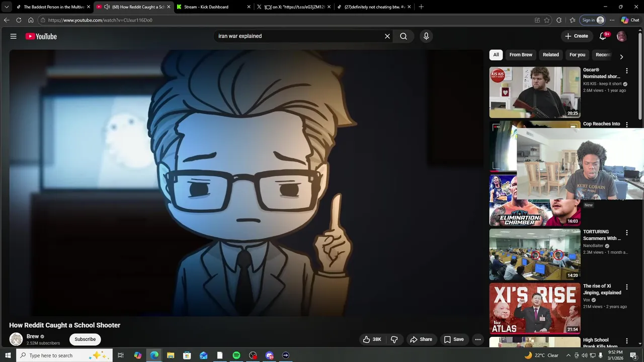This screenshot has height=362, width=644.
Task: Open options for Oscar Nominated short video
Action: pyautogui.click(x=627, y=71)
